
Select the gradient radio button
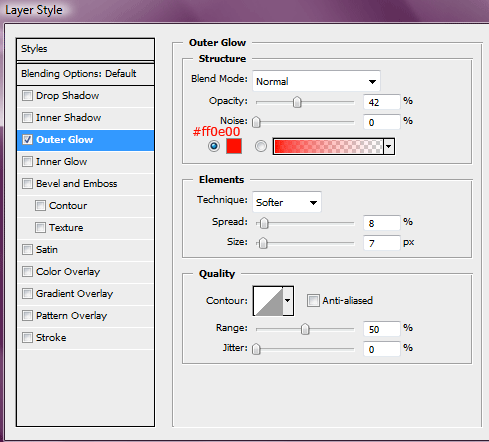(x=261, y=146)
